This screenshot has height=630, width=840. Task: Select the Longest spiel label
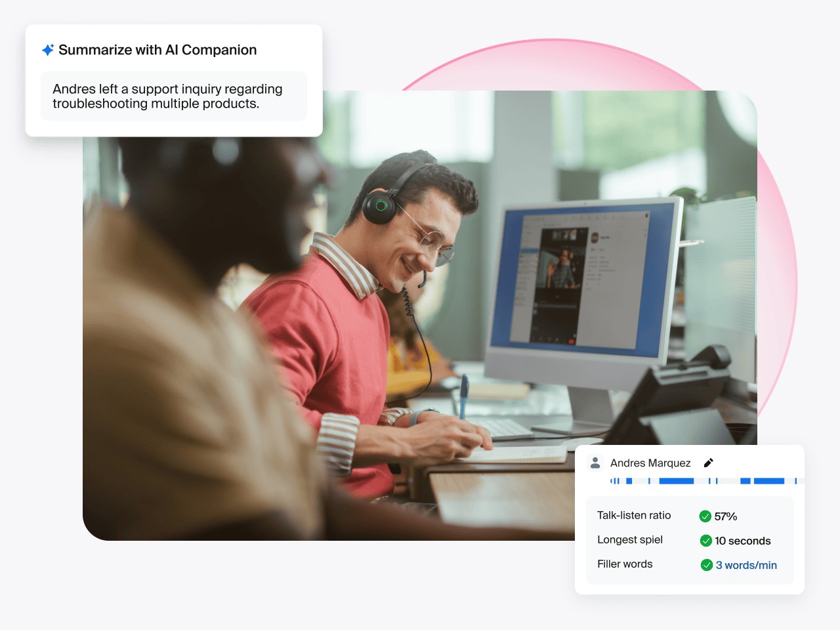pos(630,539)
